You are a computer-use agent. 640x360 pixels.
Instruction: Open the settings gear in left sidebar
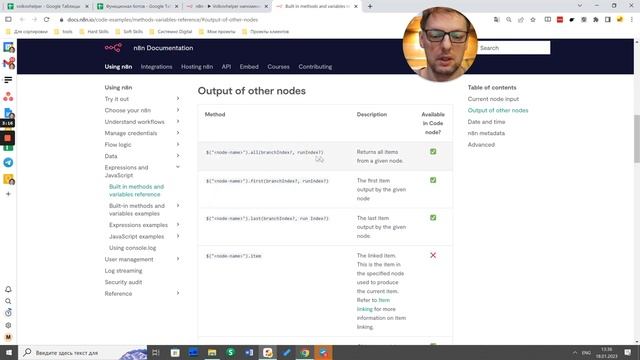[x=8, y=325]
